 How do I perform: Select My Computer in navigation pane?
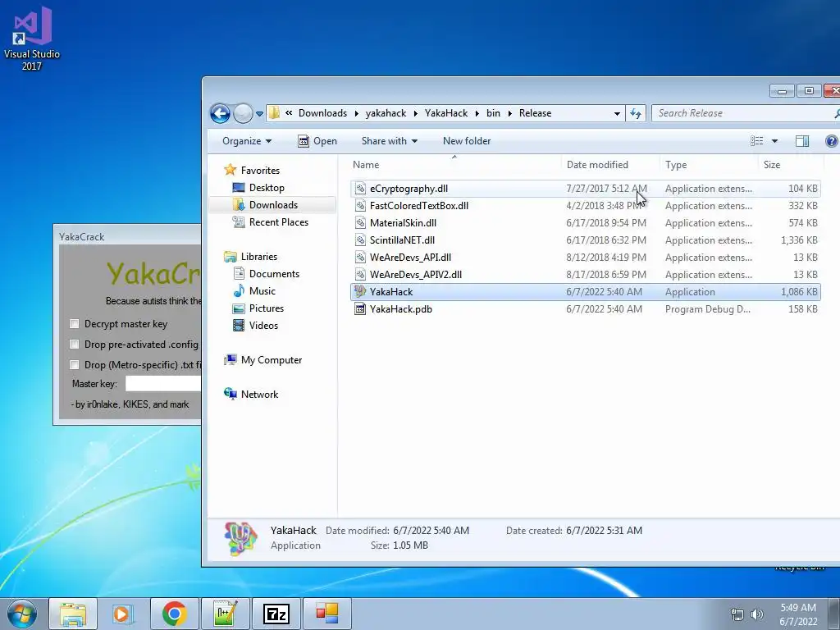point(263,360)
